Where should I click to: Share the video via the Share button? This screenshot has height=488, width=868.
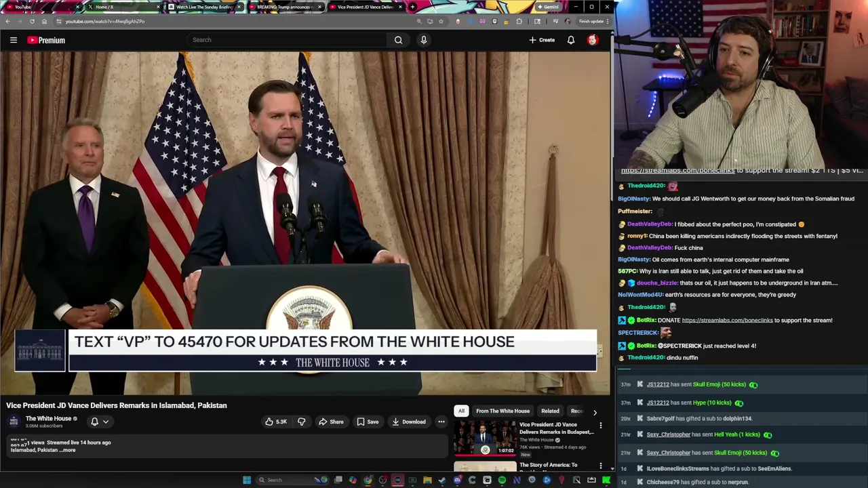[x=331, y=422]
